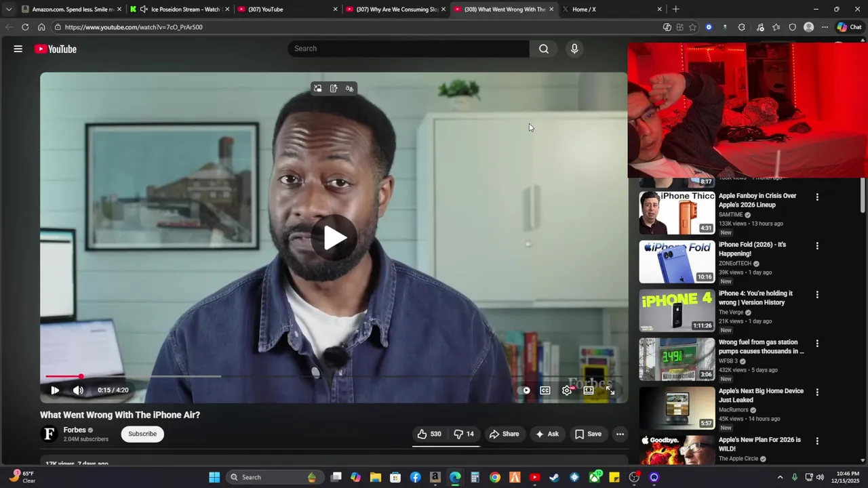The image size is (868, 488).
Task: Click the Ask button
Action: pos(547,434)
